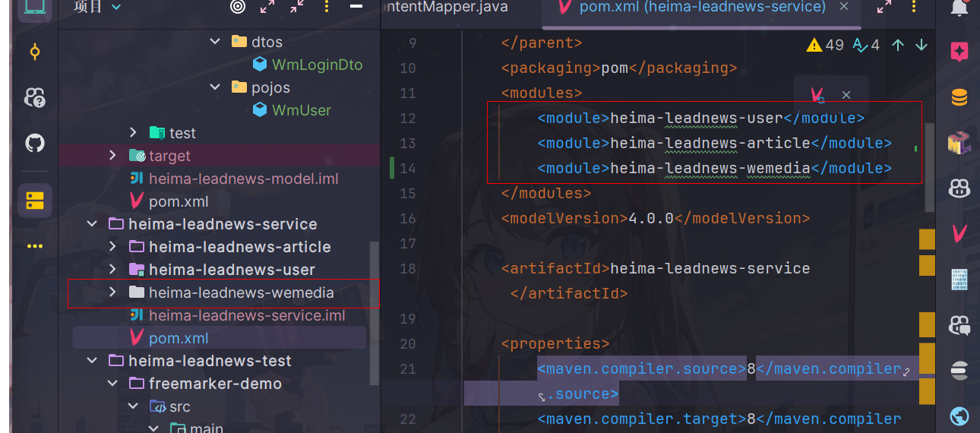Click the yellow stacked-blocks sidebar icon
The height and width of the screenshot is (433, 980).
[35, 201]
